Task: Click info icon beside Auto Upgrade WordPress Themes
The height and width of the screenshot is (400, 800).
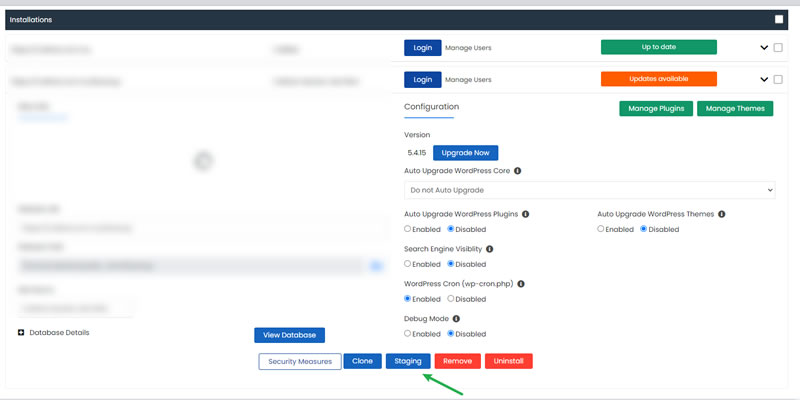Action: [721, 214]
